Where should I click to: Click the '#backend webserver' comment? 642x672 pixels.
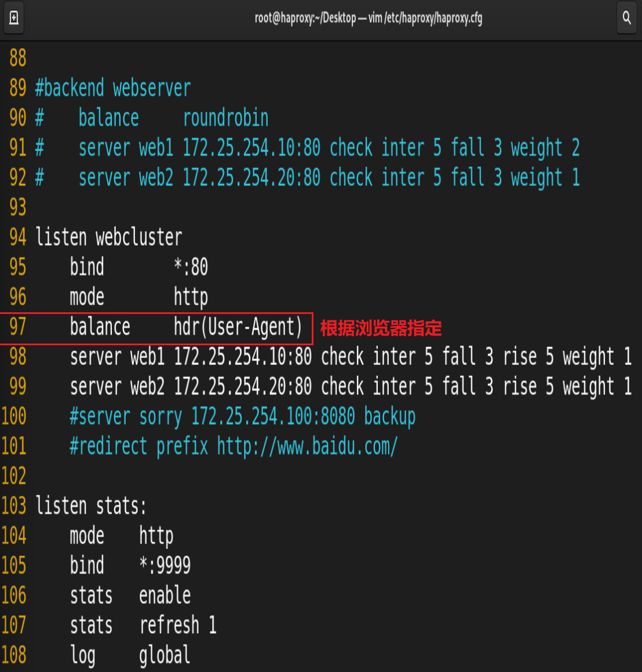click(113, 88)
